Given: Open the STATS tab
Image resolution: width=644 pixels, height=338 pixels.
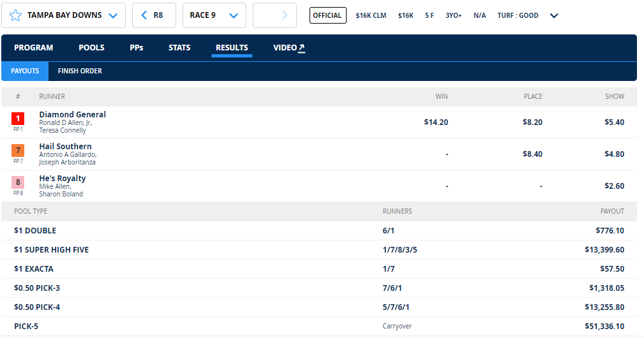Looking at the screenshot, I should point(179,48).
